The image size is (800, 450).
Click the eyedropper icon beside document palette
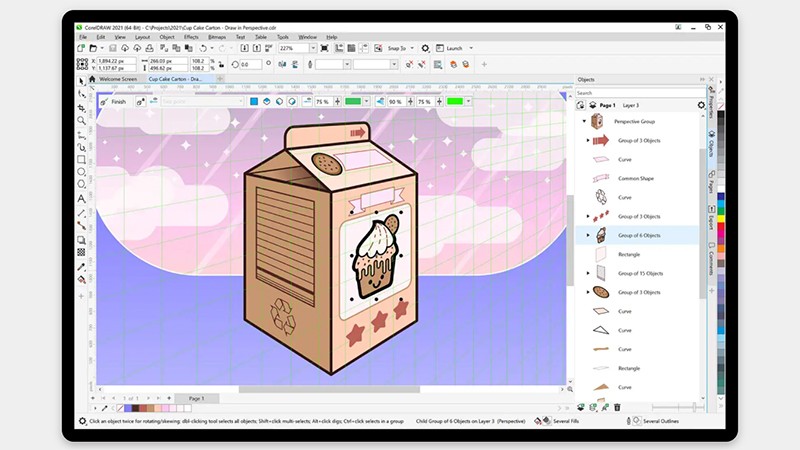[105, 408]
